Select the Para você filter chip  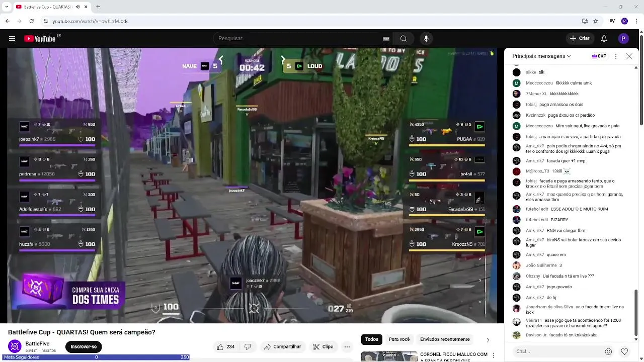399,339
